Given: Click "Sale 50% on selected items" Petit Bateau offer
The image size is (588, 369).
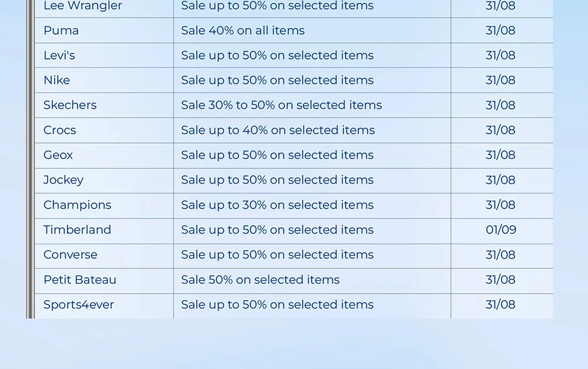Looking at the screenshot, I should pos(260,280).
